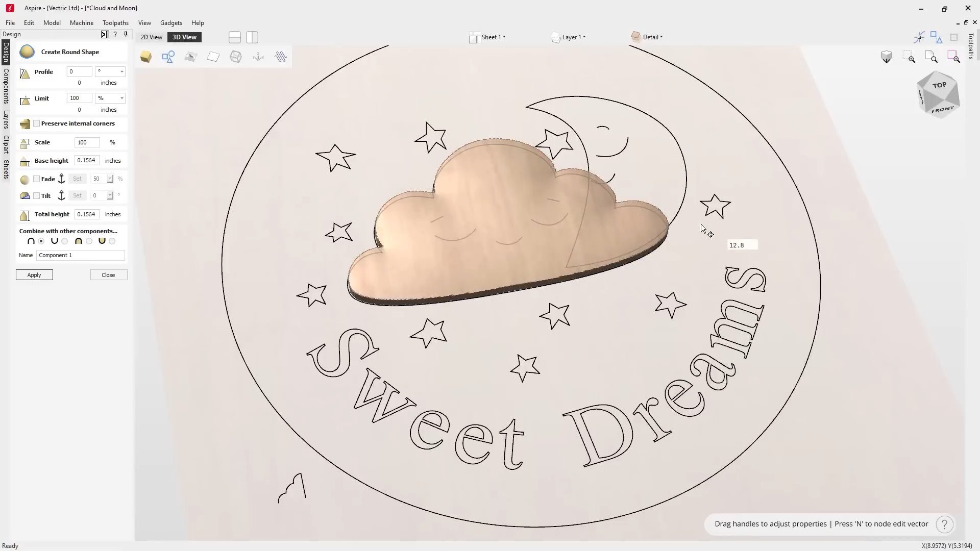Click the TOP face of the view cube
Viewport: 980px width, 551px height.
940,86
